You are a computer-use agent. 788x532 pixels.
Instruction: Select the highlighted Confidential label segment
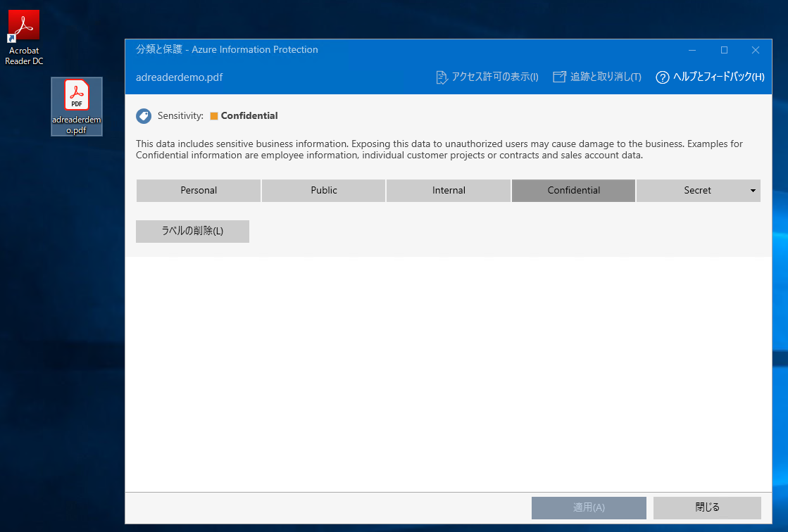(573, 191)
